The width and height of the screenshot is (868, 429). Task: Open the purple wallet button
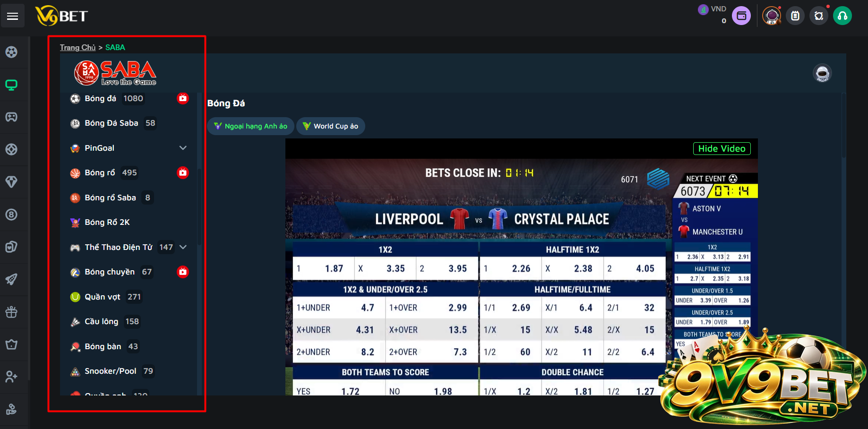point(741,16)
